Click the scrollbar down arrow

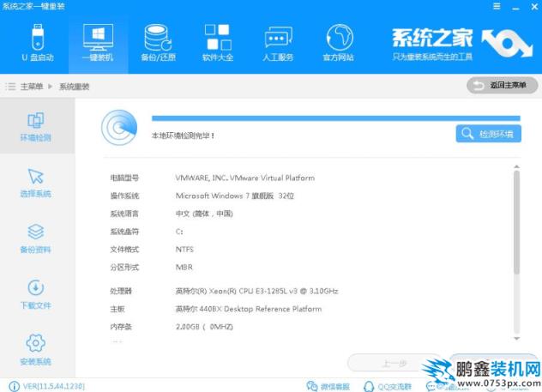(516, 339)
